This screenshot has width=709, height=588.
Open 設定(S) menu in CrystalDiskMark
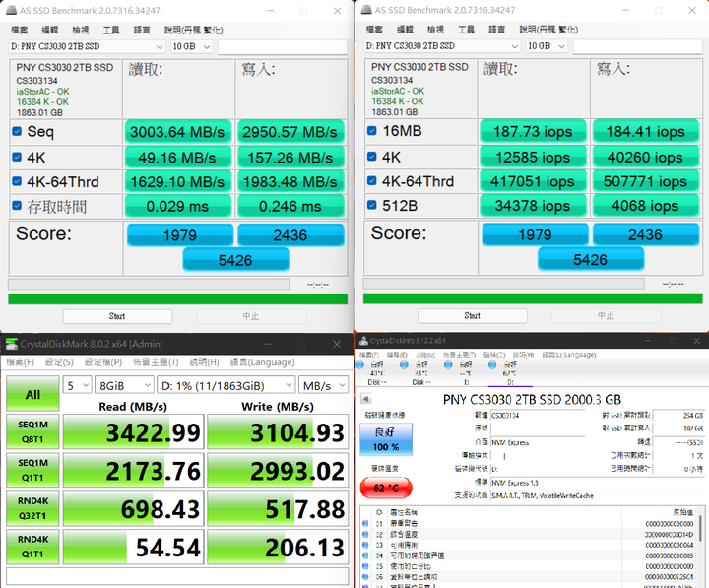pyautogui.click(x=59, y=362)
